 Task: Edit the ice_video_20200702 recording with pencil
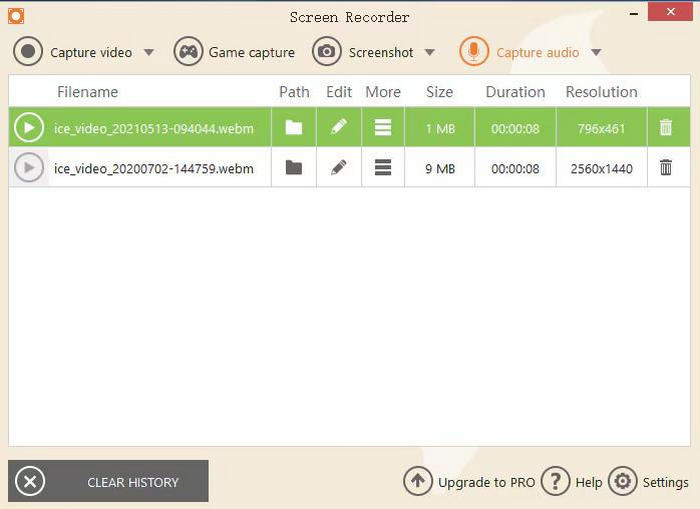339,168
